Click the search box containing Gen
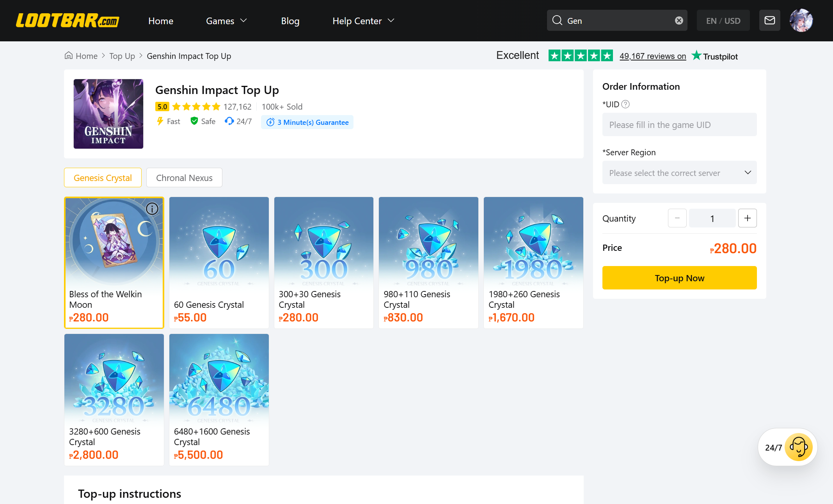 click(x=617, y=20)
